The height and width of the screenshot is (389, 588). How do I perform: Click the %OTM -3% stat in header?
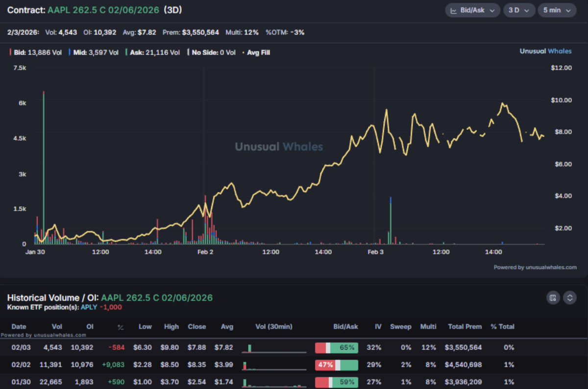[284, 32]
